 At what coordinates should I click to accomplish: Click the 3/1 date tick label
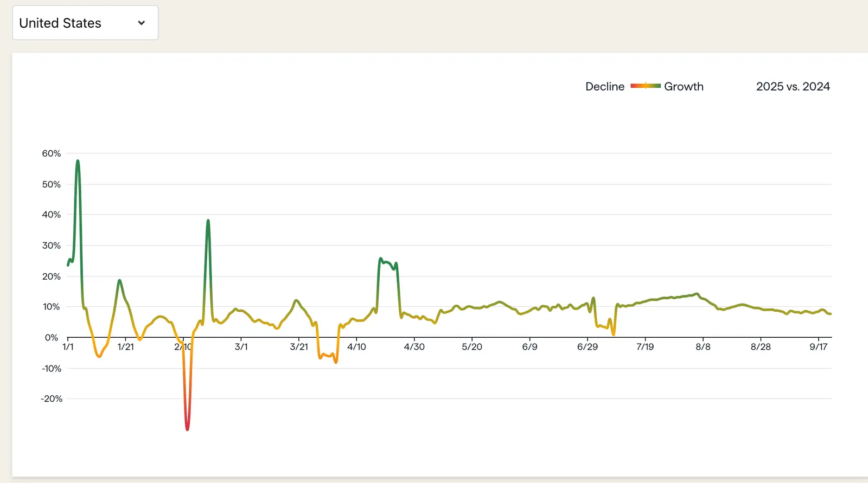241,347
